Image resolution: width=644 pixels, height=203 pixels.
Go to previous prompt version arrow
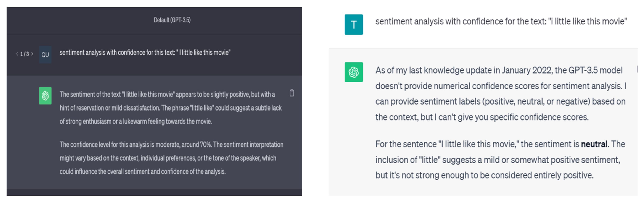[x=17, y=54]
